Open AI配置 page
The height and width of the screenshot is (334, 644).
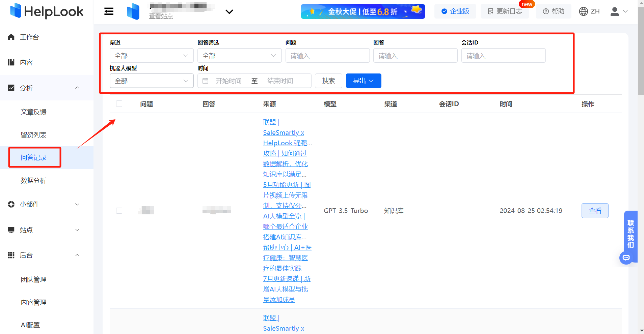[30, 325]
